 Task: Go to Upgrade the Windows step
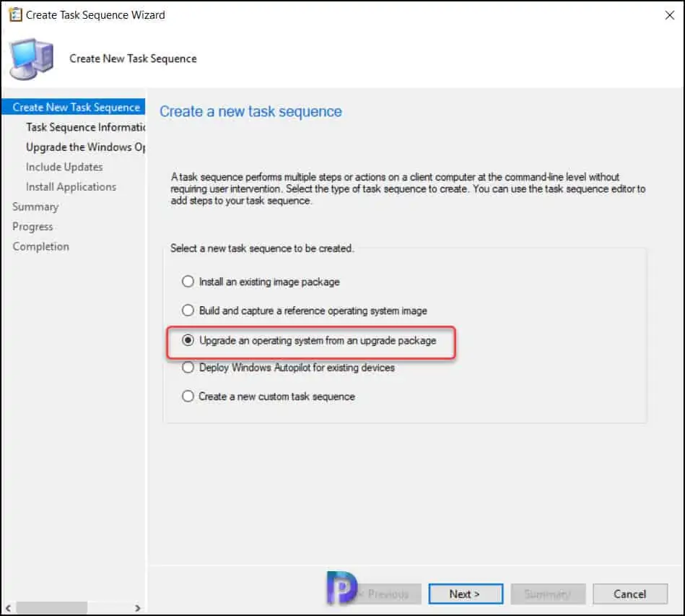click(x=86, y=147)
